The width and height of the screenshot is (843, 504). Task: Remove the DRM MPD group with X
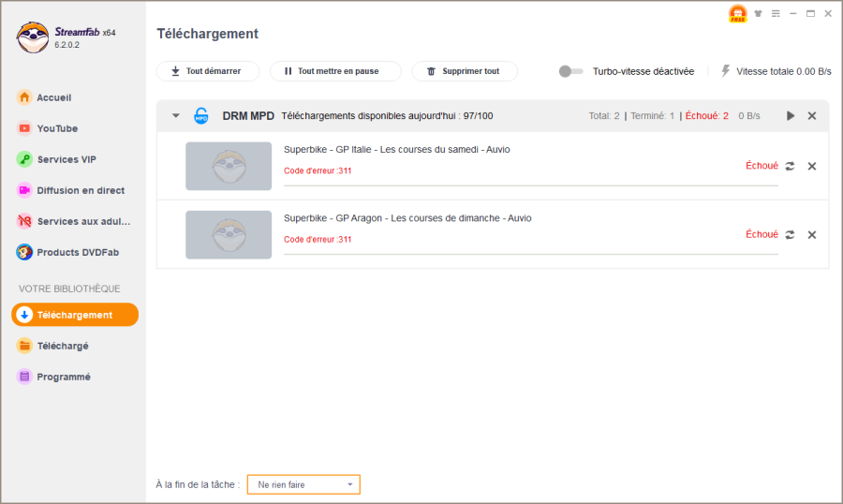(812, 115)
